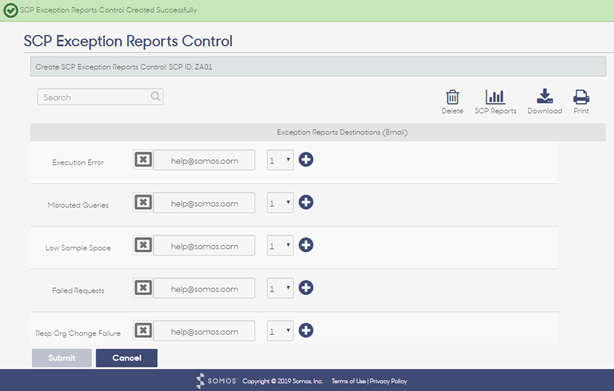Open SCP Reports chart icon
614x391 pixels.
(495, 97)
